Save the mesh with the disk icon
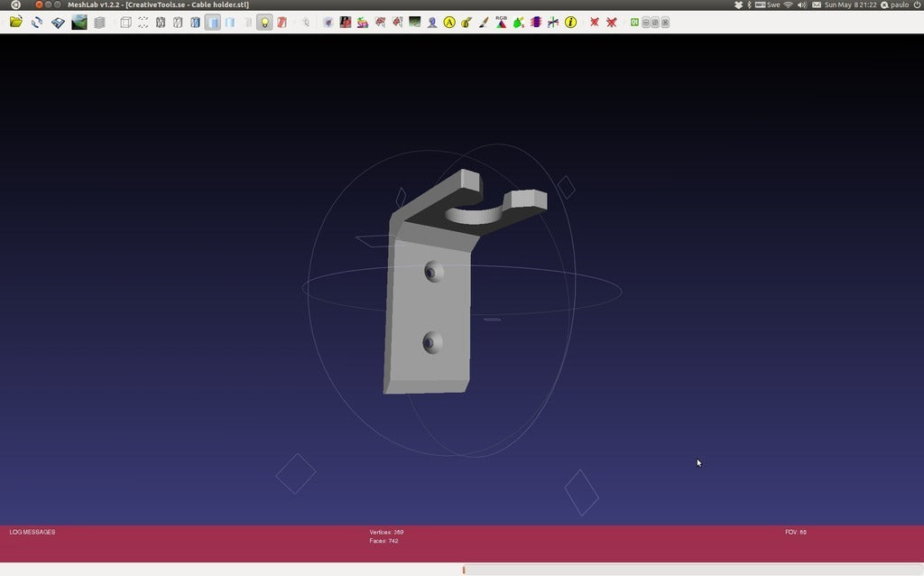 (58, 22)
